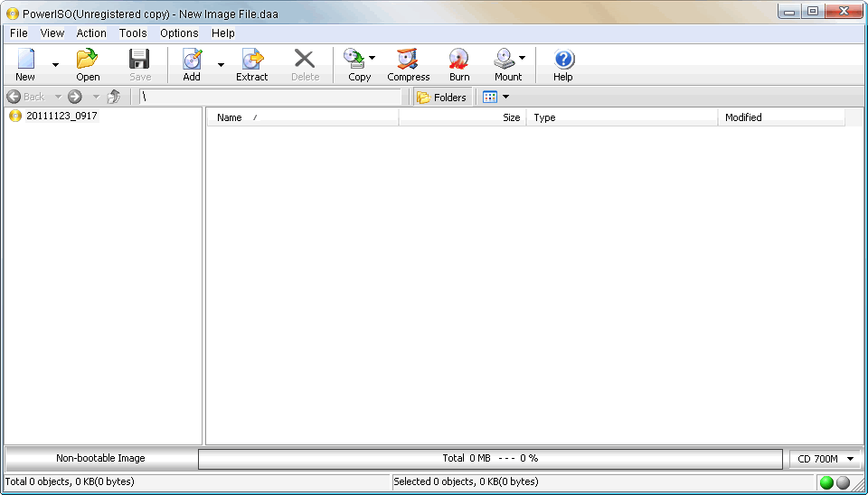Open the Options menu
The image size is (868, 495).
[179, 33]
